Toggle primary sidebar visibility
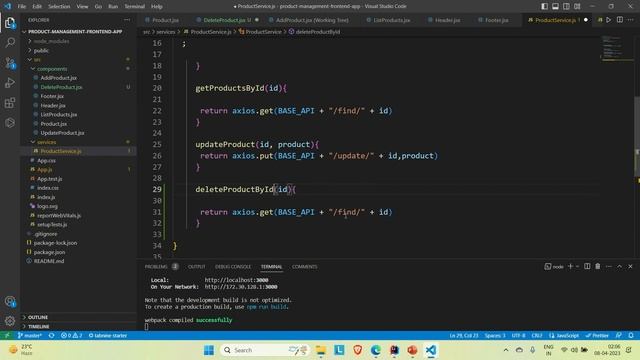 coord(544,6)
